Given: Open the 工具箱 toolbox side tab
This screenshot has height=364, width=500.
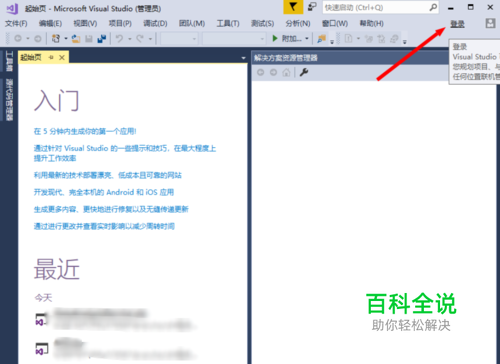Looking at the screenshot, I should 9,61.
